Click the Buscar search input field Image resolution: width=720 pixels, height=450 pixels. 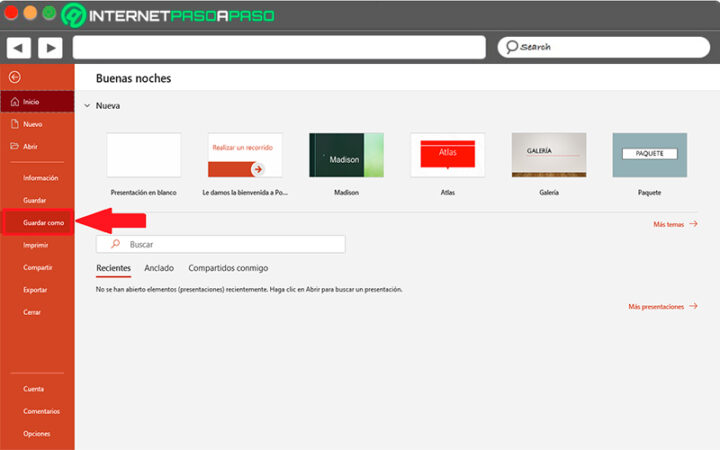[230, 244]
